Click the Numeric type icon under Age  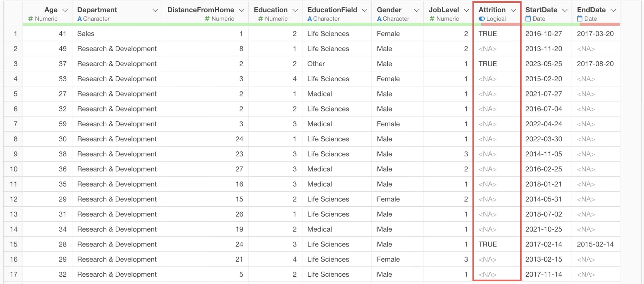(x=31, y=19)
